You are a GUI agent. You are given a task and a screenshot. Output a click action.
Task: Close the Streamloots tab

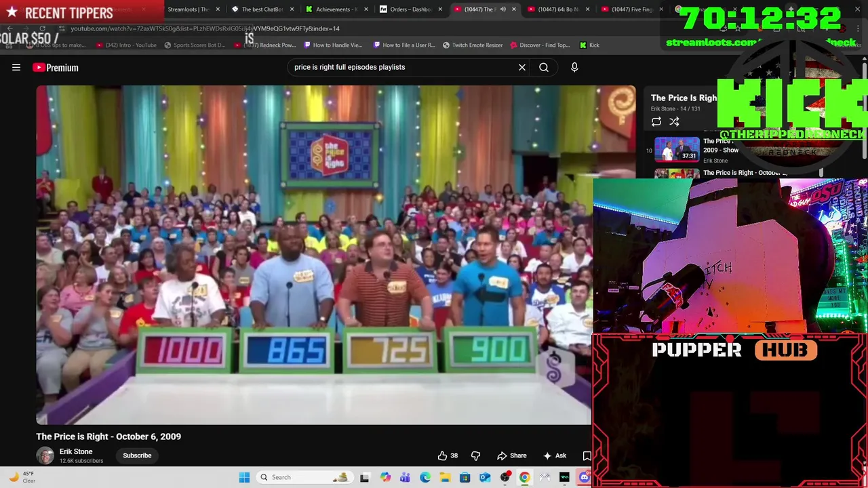pos(218,9)
